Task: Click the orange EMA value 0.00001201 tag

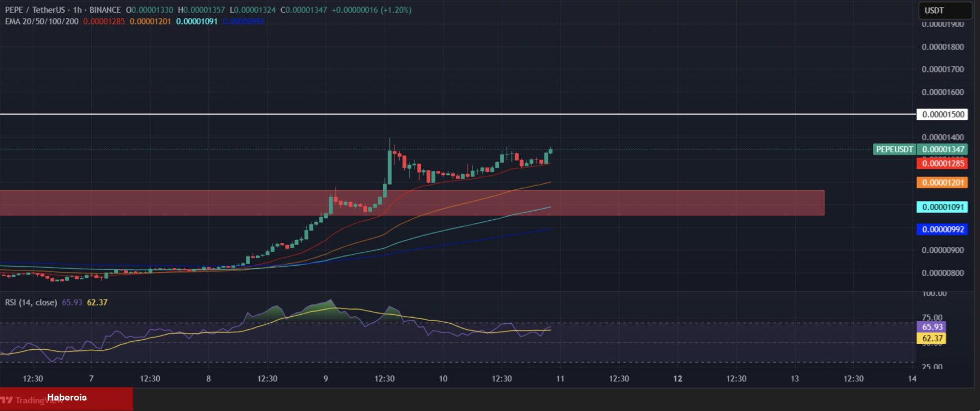Action: pos(942,183)
